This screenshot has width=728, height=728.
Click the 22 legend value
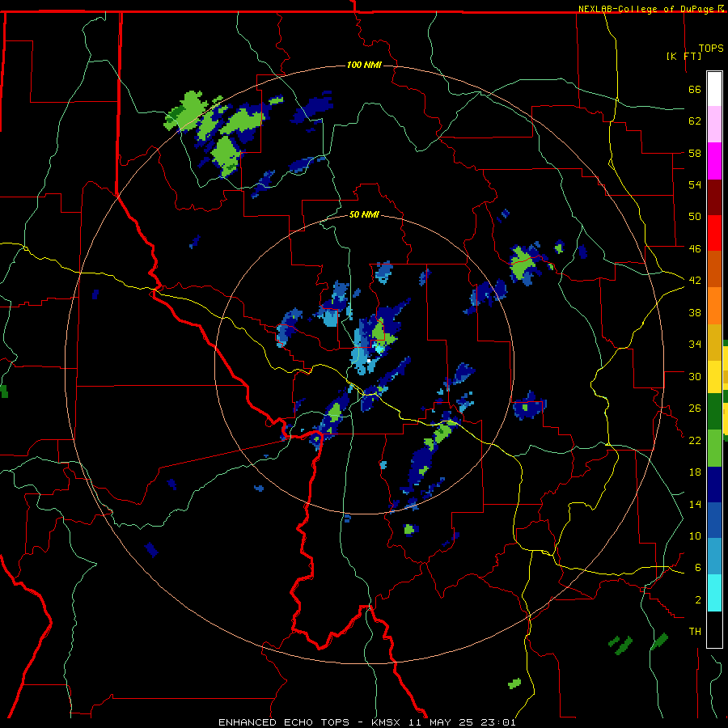pyautogui.click(x=695, y=440)
